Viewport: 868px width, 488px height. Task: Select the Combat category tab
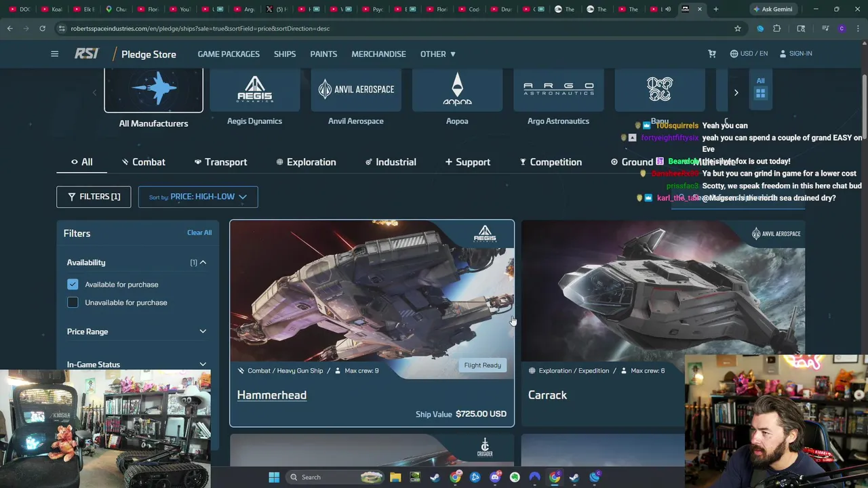click(x=143, y=162)
